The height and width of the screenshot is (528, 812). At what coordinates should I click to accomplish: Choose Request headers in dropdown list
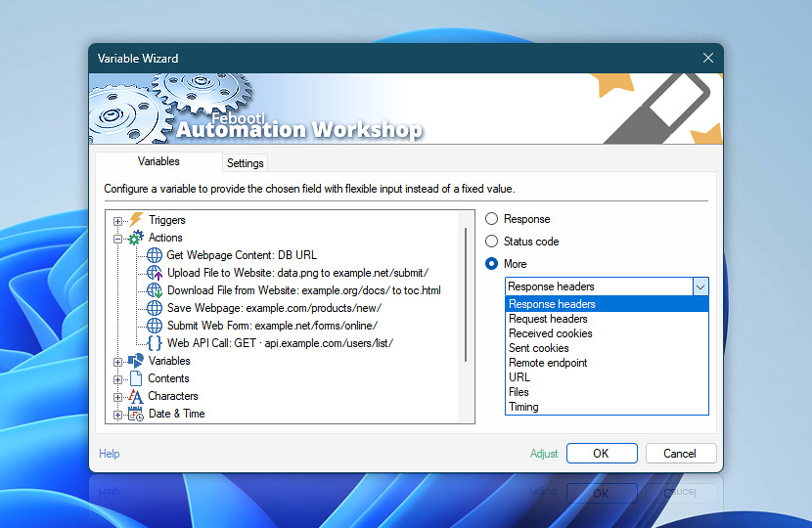(x=607, y=319)
